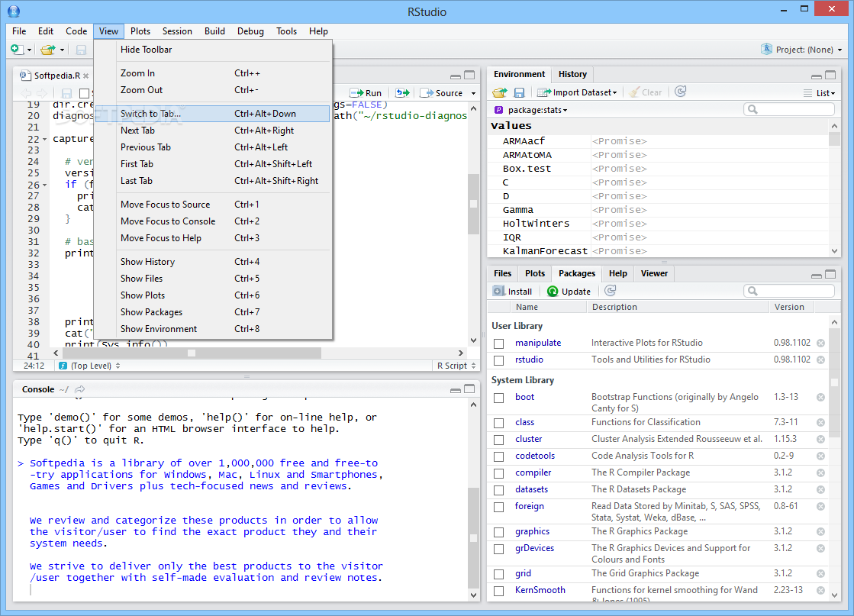Click the Open File folder icon
The height and width of the screenshot is (616, 854).
(48, 50)
